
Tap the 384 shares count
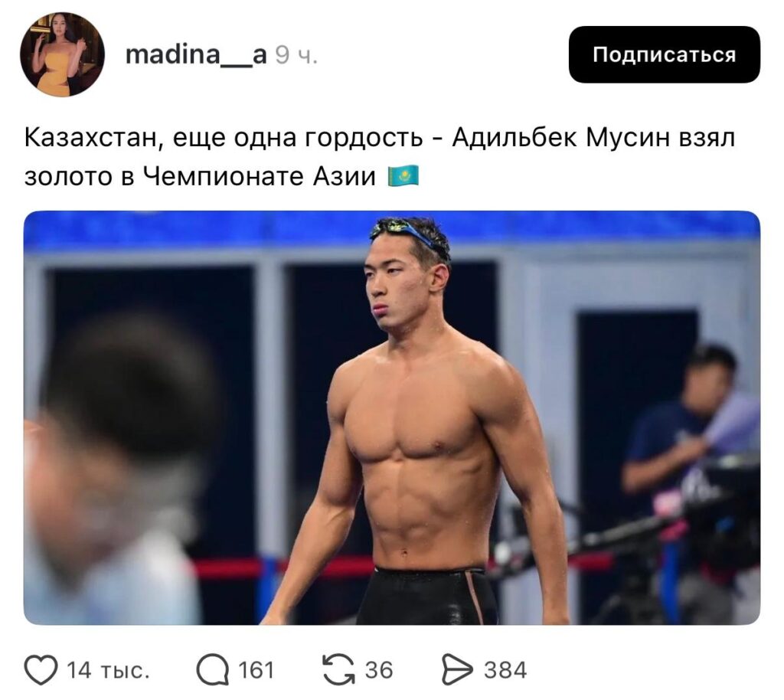[x=505, y=670]
